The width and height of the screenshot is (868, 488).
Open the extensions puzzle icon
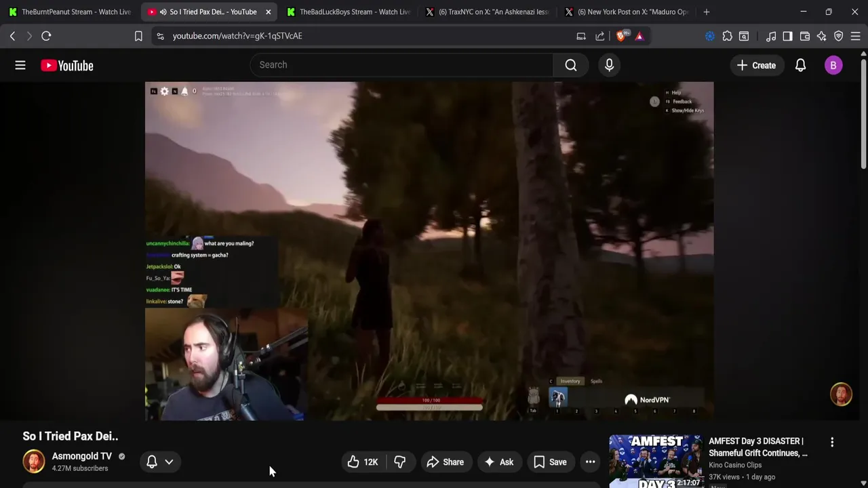coord(727,36)
